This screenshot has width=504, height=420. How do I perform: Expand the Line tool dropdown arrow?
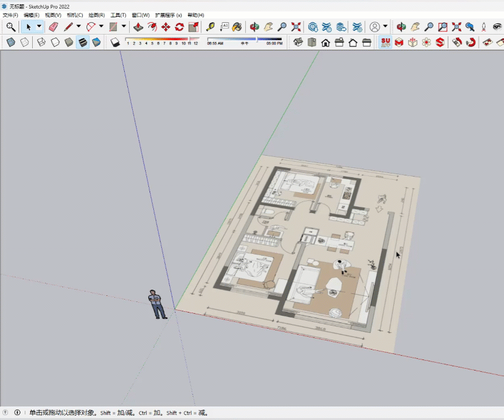tap(78, 27)
